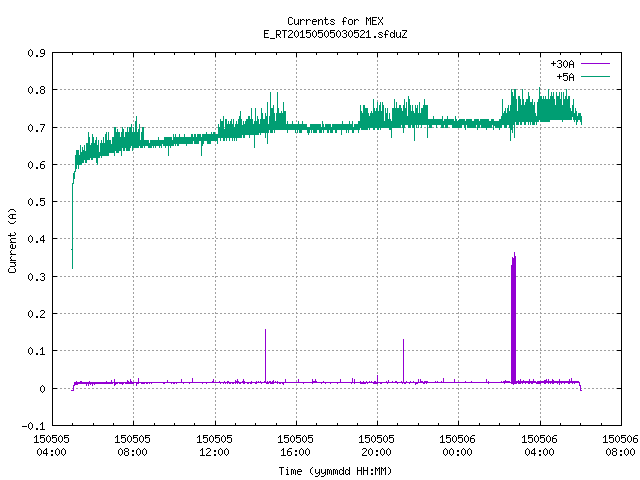Click the 'Currents for MEX' chart title
640x480 pixels.
[x=335, y=21]
